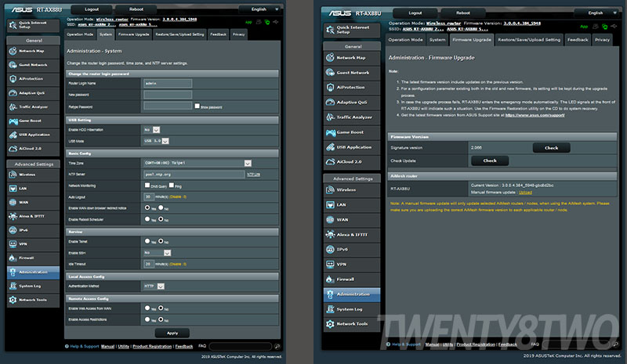Click the FAQ search magnifier in left window
The width and height of the screenshot is (627, 364).
[277, 347]
